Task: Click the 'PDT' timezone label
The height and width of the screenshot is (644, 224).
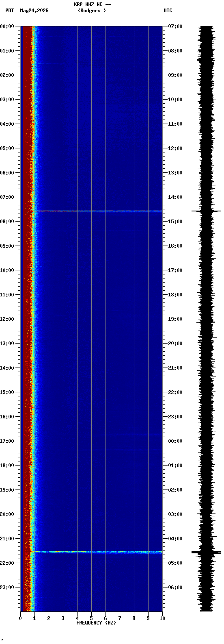Action: 10,11
